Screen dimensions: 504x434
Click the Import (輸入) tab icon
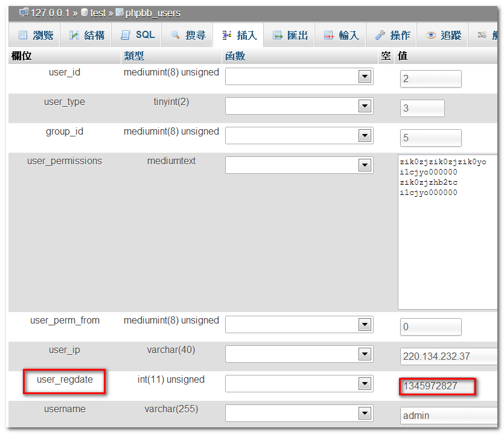coord(329,36)
